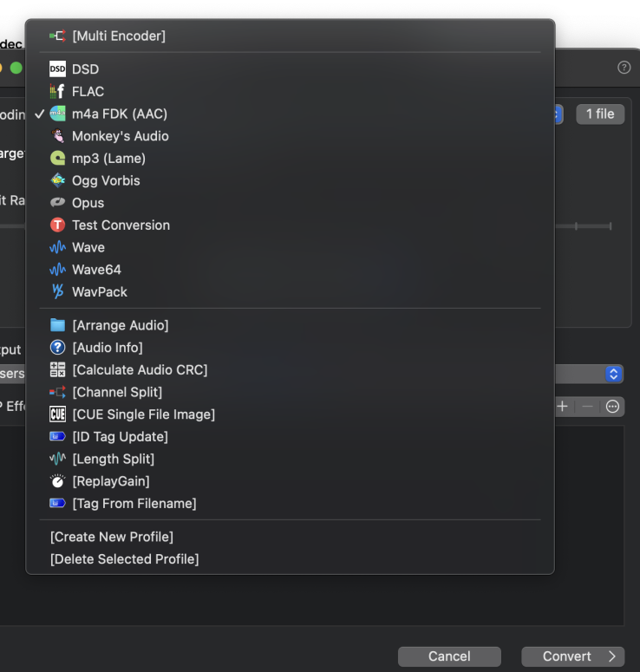Choose Wave output format

pyautogui.click(x=290, y=247)
